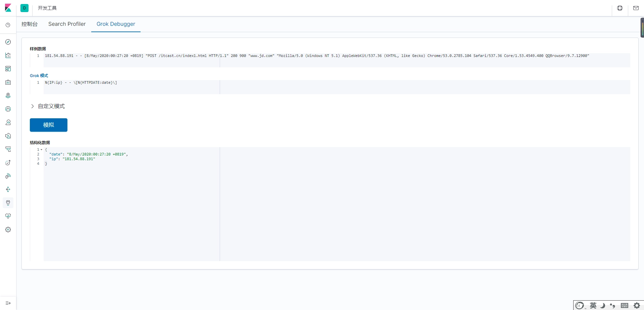
Task: Open Dashboard icon in sidebar
Action: pyautogui.click(x=8, y=69)
